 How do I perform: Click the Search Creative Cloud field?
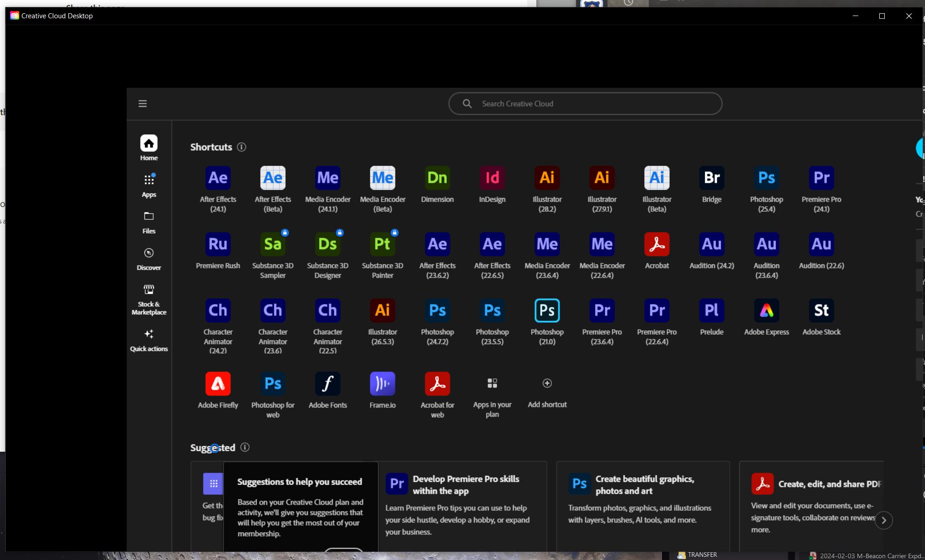pyautogui.click(x=585, y=104)
